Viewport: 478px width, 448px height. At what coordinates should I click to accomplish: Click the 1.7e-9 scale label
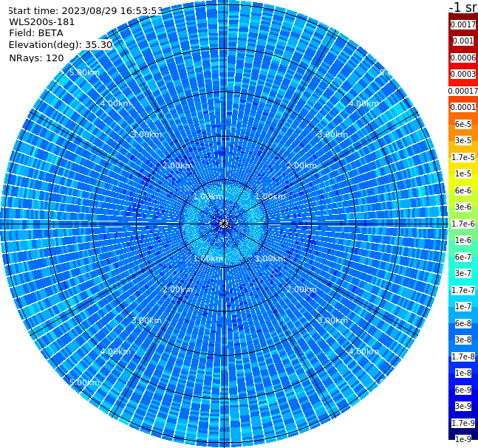(463, 423)
